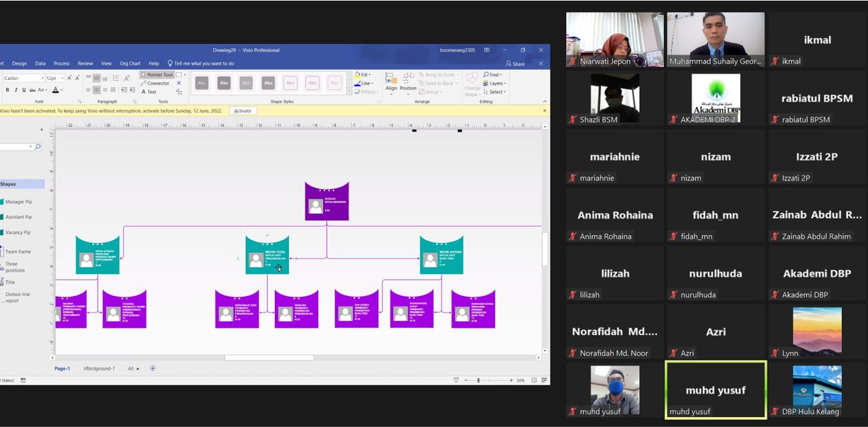Click the Position shapes icon

point(408,82)
